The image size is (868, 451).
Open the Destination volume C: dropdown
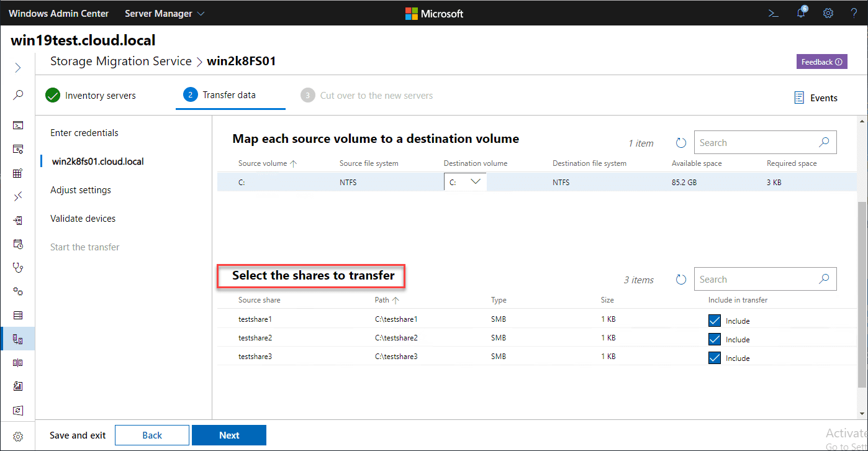[465, 182]
